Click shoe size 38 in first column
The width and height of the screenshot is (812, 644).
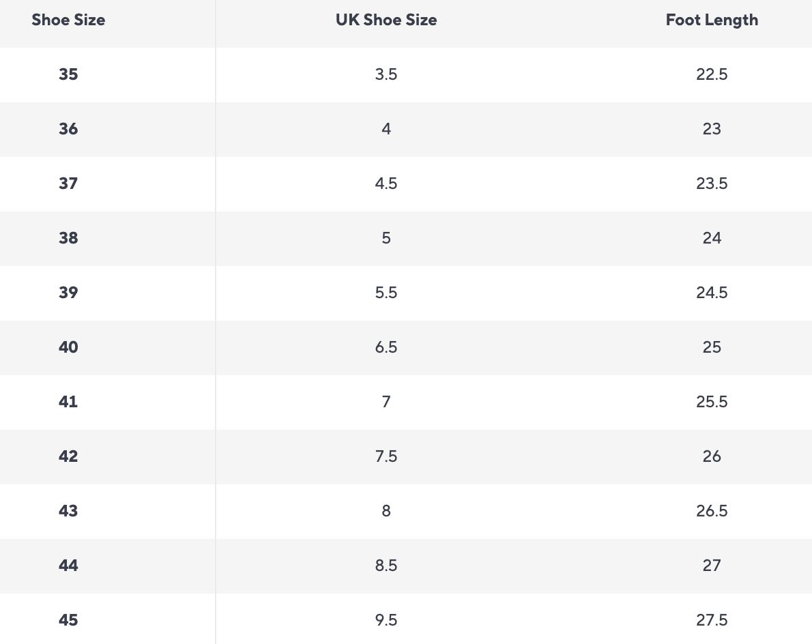(x=68, y=238)
